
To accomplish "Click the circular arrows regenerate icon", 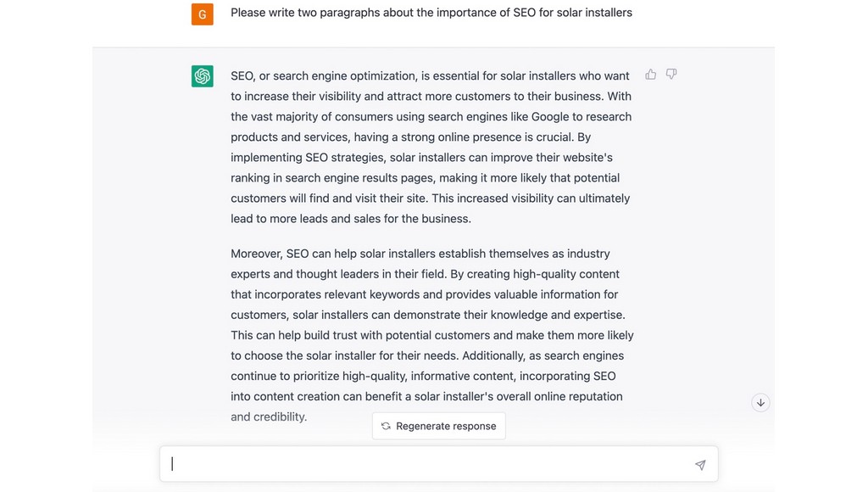I will [x=386, y=426].
